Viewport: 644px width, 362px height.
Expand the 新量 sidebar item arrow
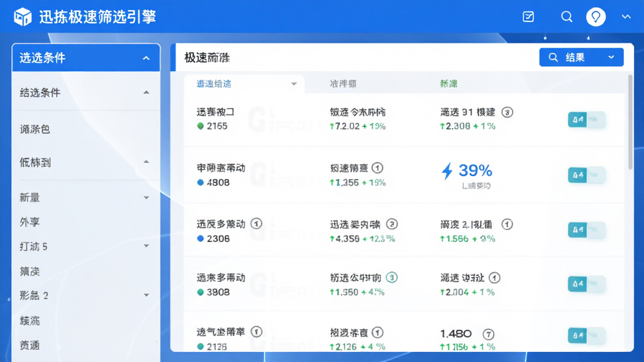pos(146,198)
